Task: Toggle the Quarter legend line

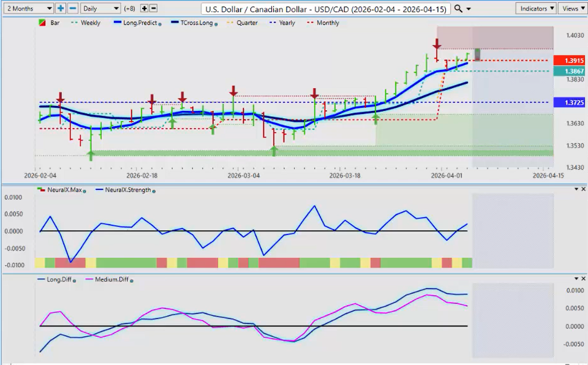Action: tap(244, 23)
